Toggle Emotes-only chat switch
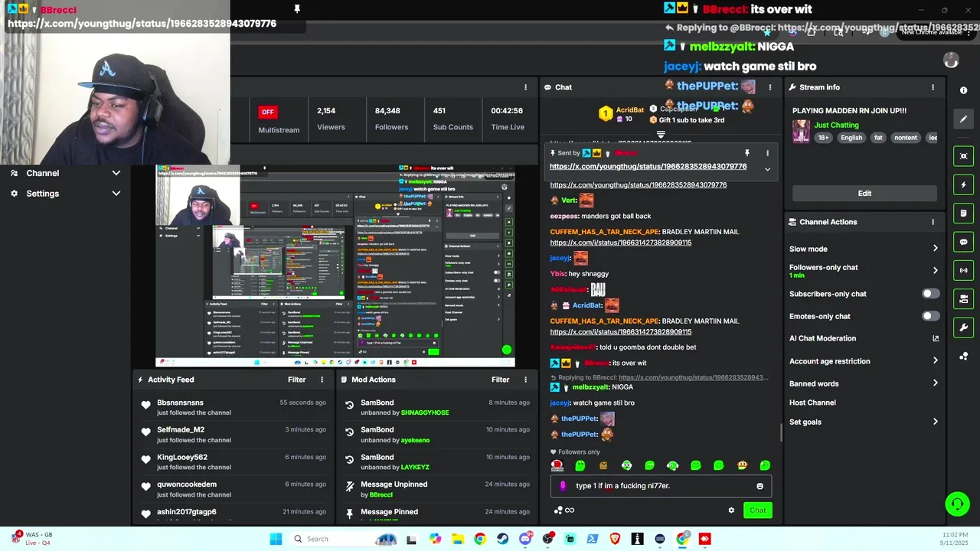 click(930, 316)
